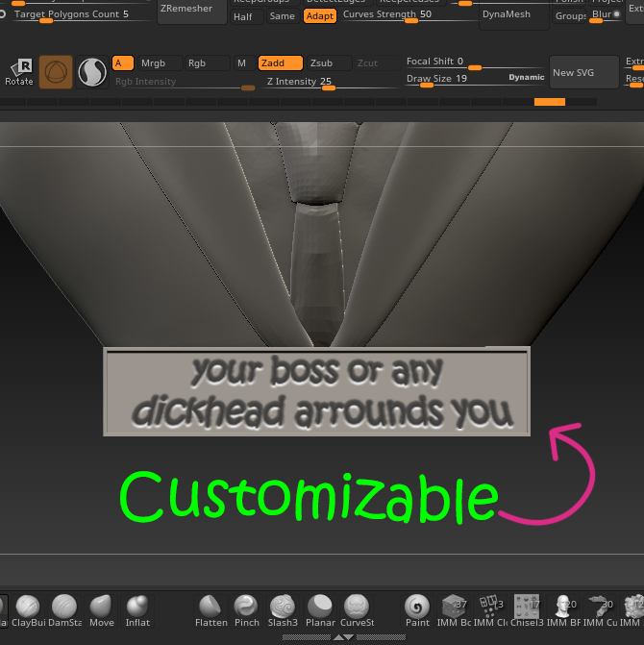Pick the Pinch brush
Screen dimensions: 644x645
pos(246,610)
